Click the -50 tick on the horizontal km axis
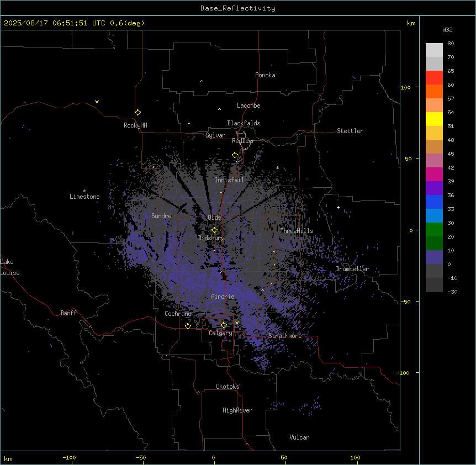The image size is (476, 465). (x=141, y=457)
